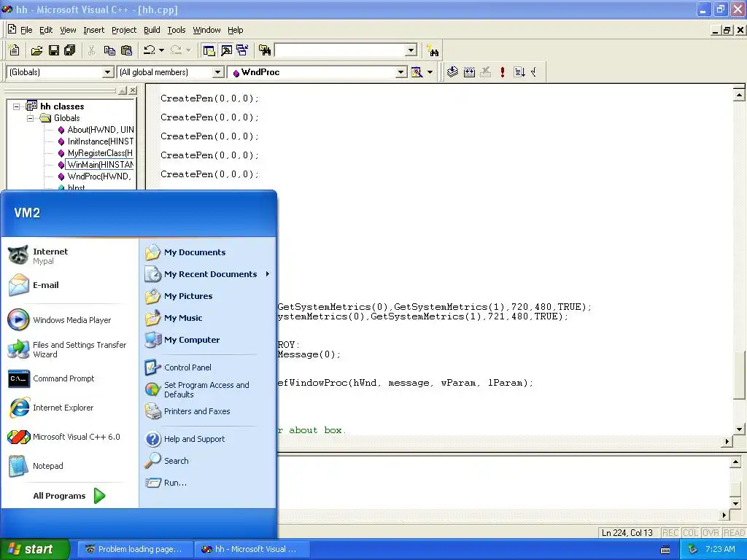Open the Edit menu
Image resolution: width=747 pixels, height=560 pixels.
coord(46,30)
